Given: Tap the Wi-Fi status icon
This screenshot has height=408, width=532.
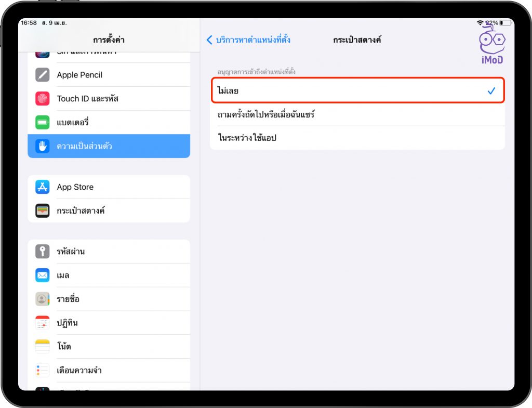Looking at the screenshot, I should pos(479,23).
